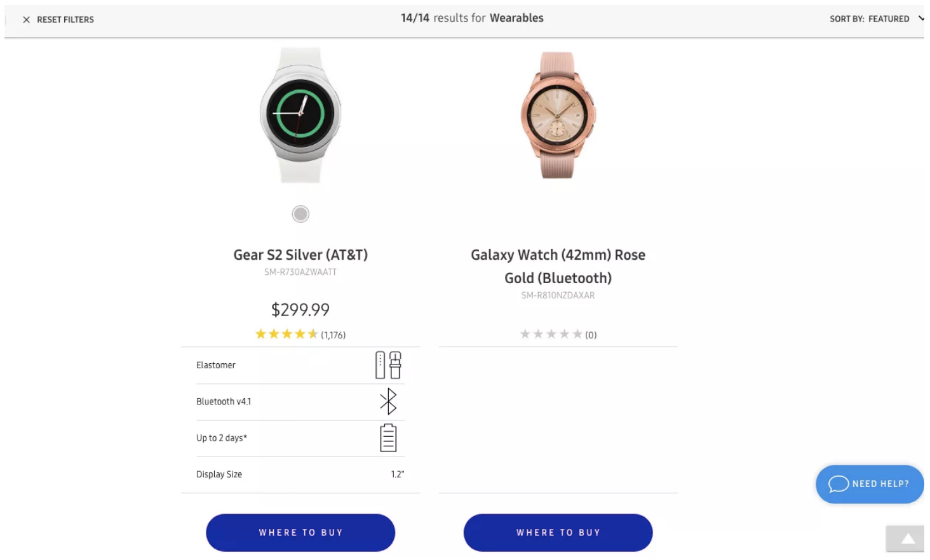Click the watch strap icon beside Elastomer
Image resolution: width=930 pixels, height=560 pixels.
[x=386, y=364]
